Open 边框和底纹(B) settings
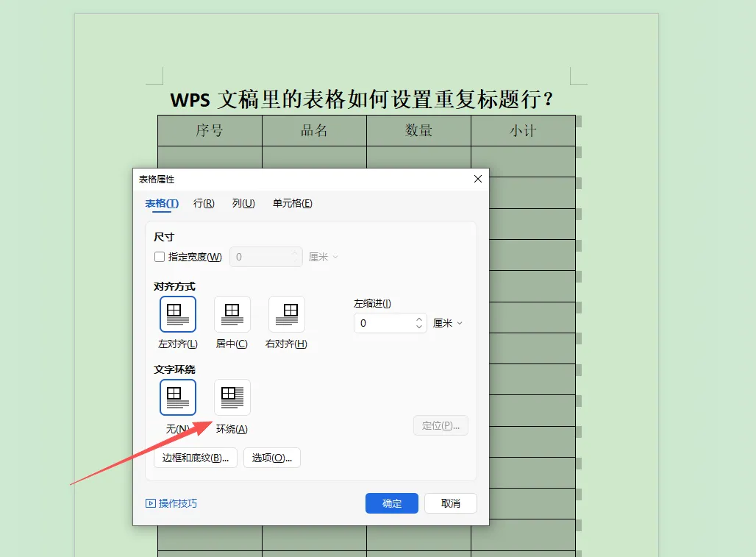 point(196,458)
